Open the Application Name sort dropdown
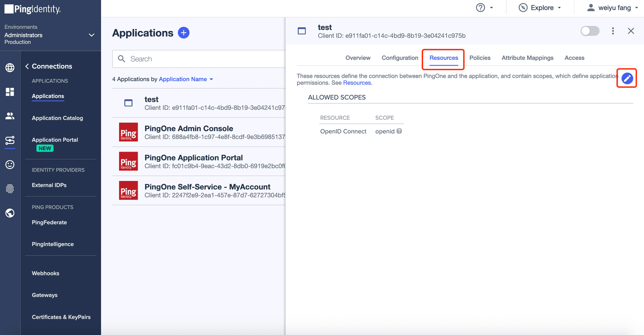 click(x=186, y=79)
